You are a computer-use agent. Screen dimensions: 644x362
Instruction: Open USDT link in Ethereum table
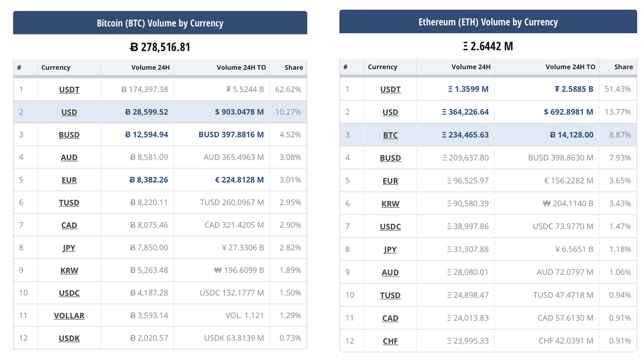pyautogui.click(x=390, y=89)
